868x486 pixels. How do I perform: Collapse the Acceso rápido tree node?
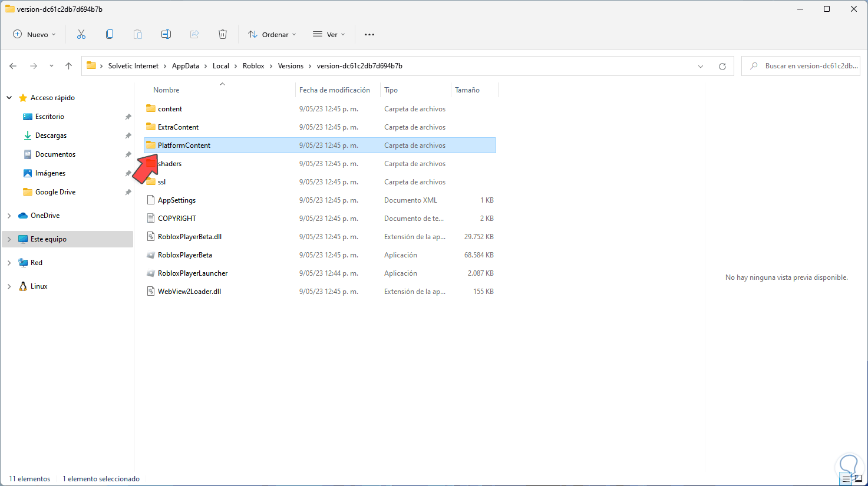9,98
